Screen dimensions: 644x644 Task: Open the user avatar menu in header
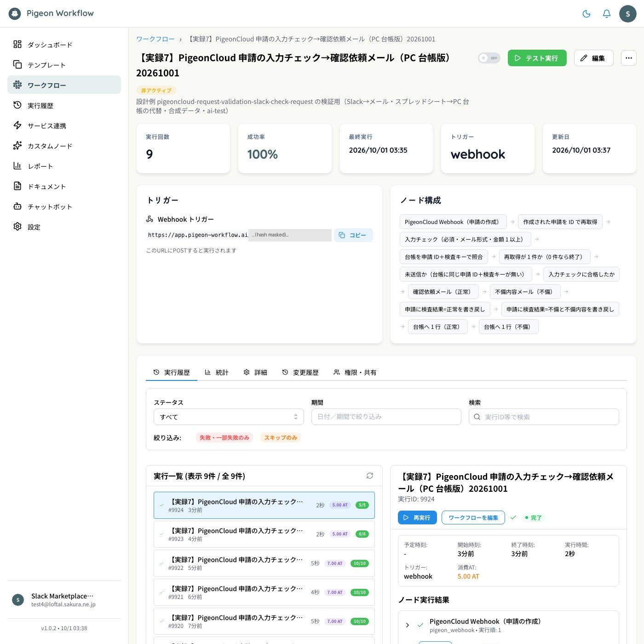tap(628, 14)
